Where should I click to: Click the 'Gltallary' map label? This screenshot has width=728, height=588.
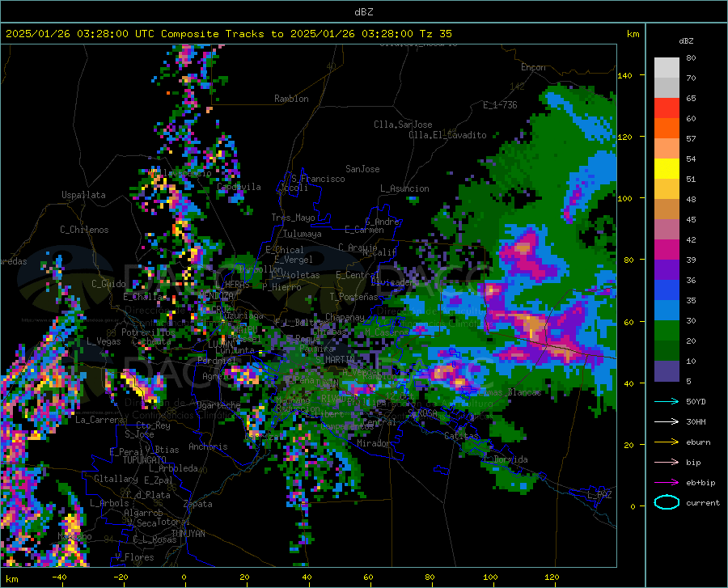point(116,479)
